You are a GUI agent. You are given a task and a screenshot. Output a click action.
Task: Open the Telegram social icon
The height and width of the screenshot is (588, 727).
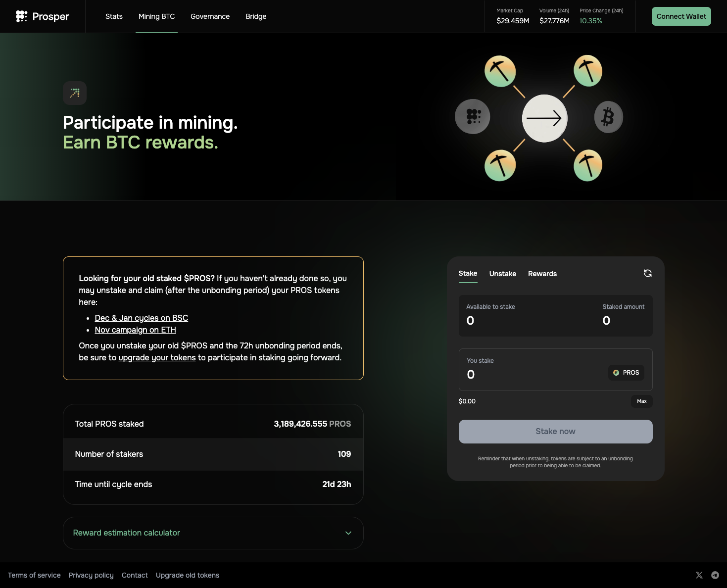[715, 575]
